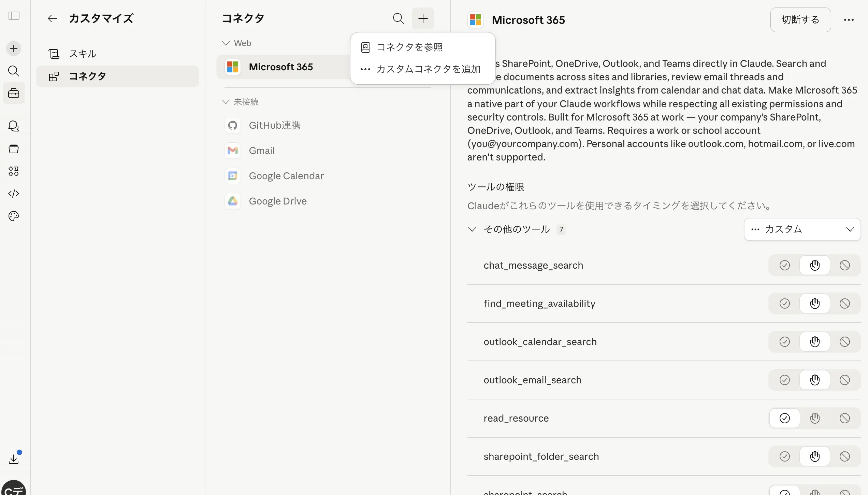The image size is (868, 495).
Task: Collapse the その他のツール group
Action: 472,229
